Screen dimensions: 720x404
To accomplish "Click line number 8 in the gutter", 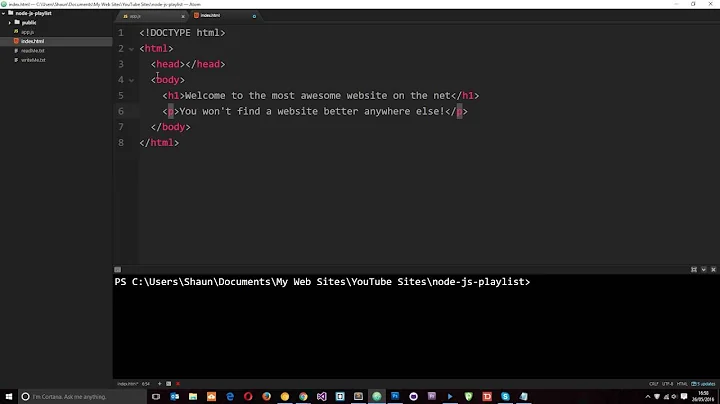I will click(x=121, y=143).
